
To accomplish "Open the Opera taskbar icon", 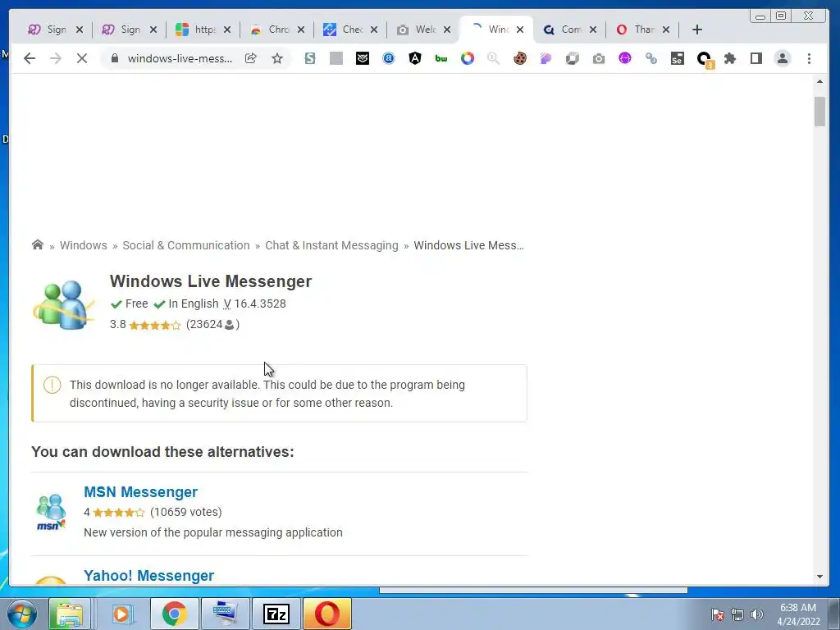I will [x=326, y=614].
